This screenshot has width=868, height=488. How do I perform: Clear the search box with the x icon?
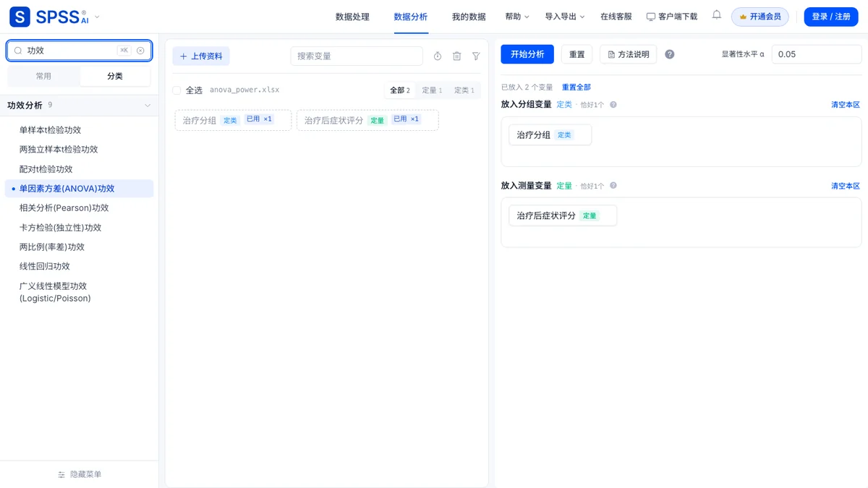coord(140,51)
